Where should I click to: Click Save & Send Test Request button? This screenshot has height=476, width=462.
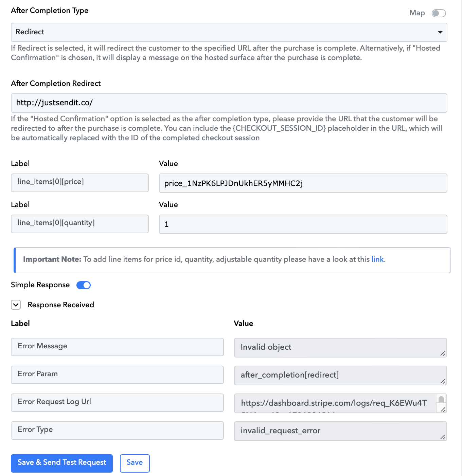coord(62,463)
